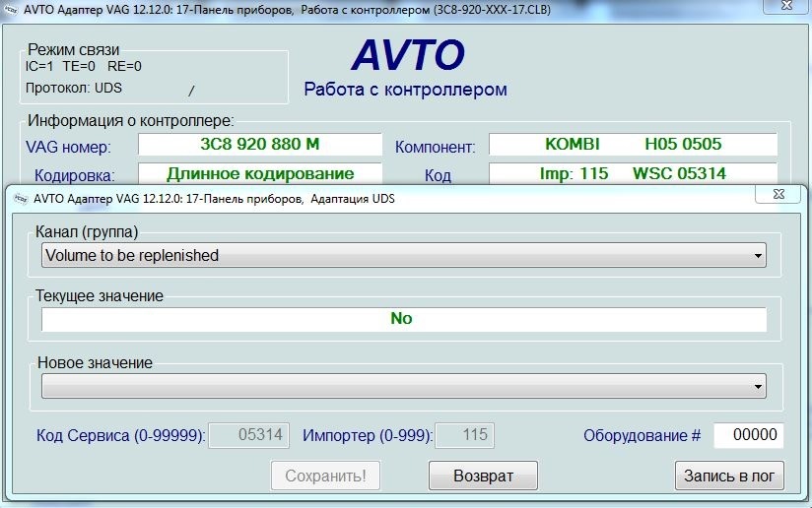812x508 pixels.
Task: Open the Канал (группа) dropdown showing Volume to be replenished
Action: click(x=403, y=256)
